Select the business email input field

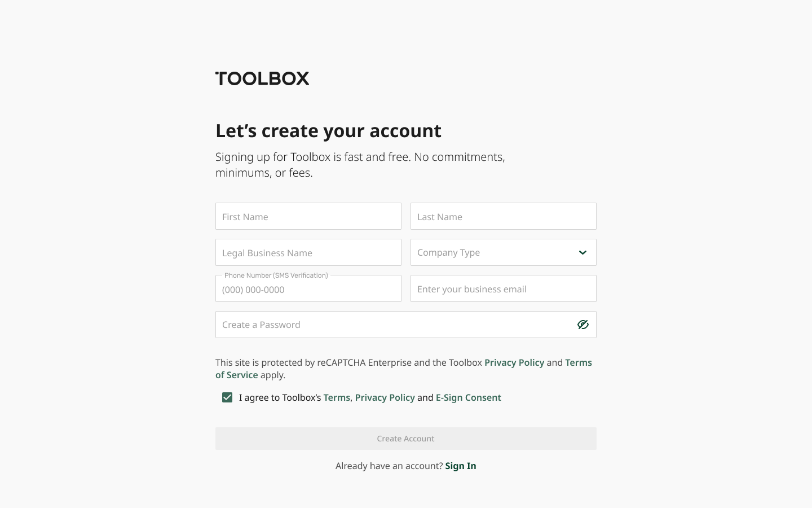[x=504, y=288]
